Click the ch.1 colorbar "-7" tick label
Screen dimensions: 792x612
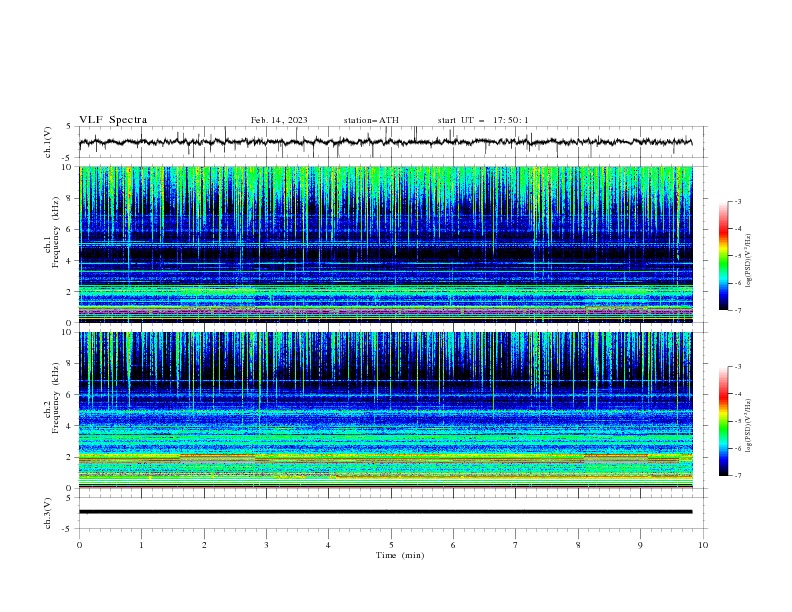(737, 310)
